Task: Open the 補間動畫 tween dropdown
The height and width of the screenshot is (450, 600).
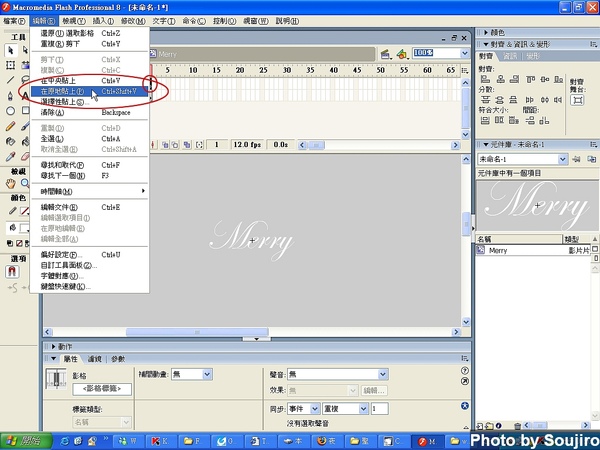Action: tap(192, 373)
